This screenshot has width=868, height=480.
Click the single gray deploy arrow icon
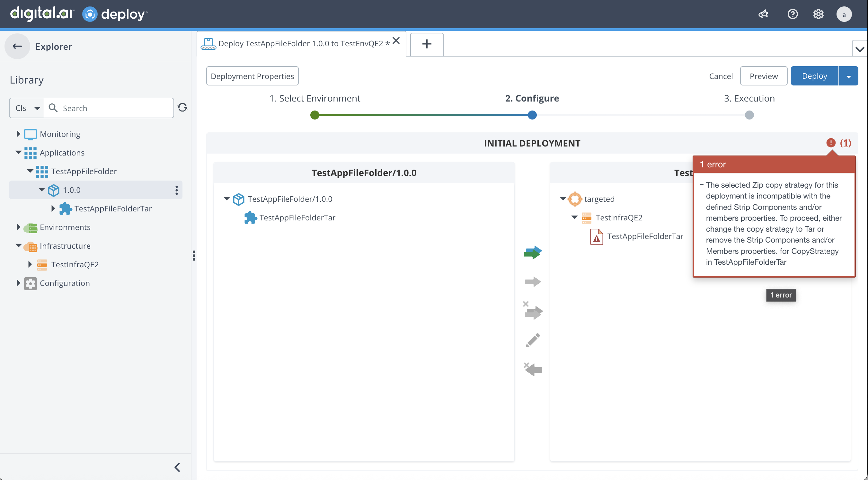point(532,281)
